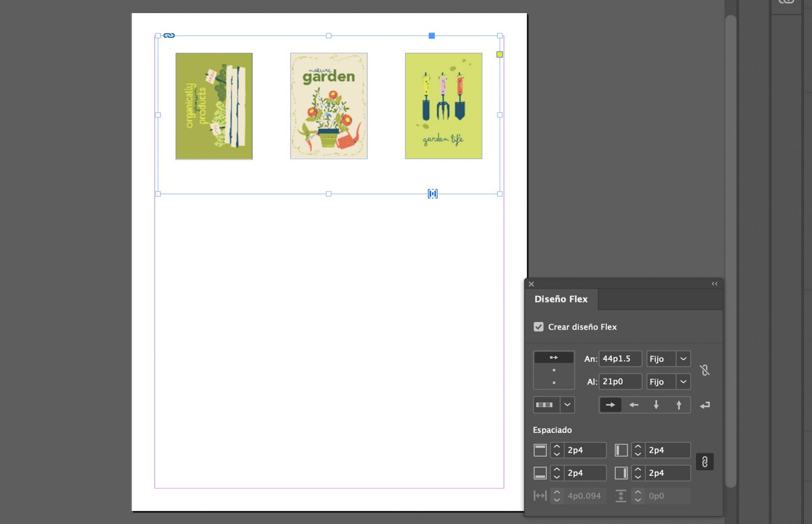Image resolution: width=812 pixels, height=524 pixels.
Task: Uncheck Crear diseño Flex checkbox
Action: tap(538, 327)
